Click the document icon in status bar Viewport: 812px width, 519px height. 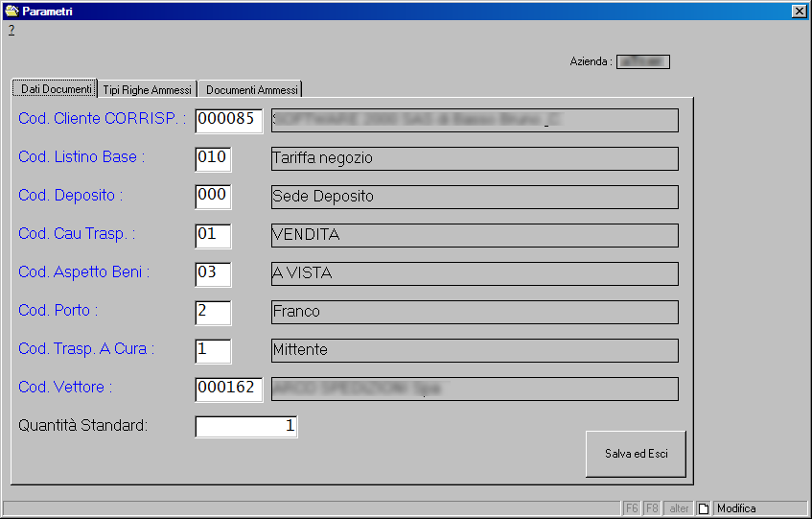click(x=703, y=508)
